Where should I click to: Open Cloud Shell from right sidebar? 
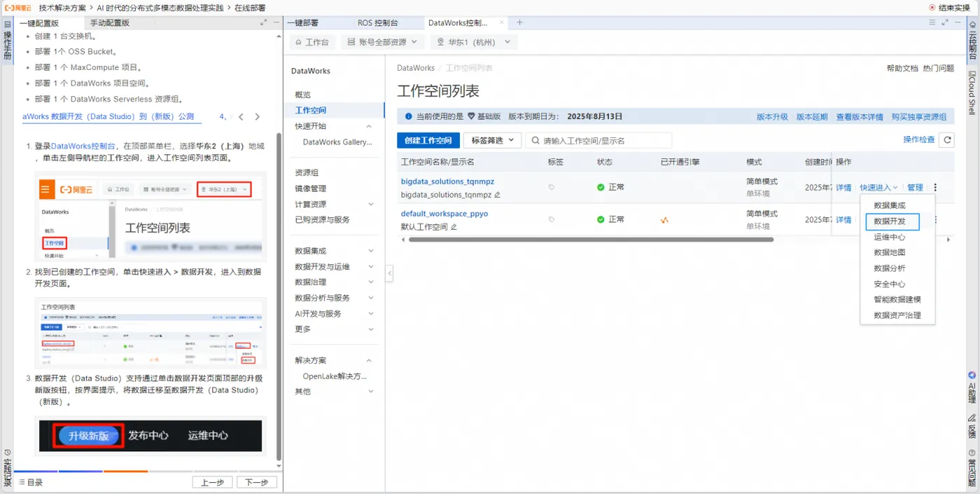(x=972, y=92)
